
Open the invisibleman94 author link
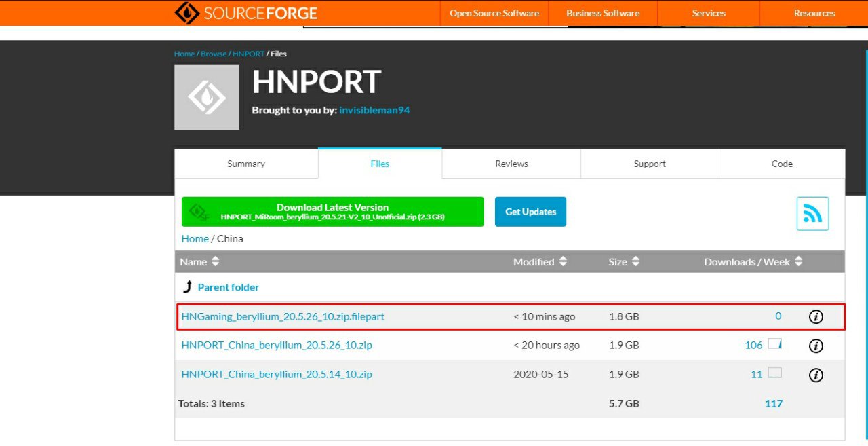click(x=374, y=110)
